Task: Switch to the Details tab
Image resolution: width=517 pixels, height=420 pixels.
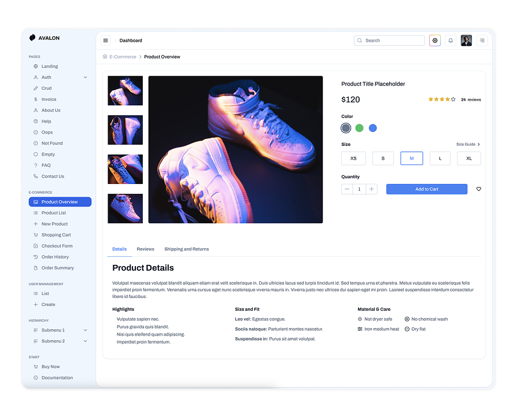Action: click(x=119, y=249)
